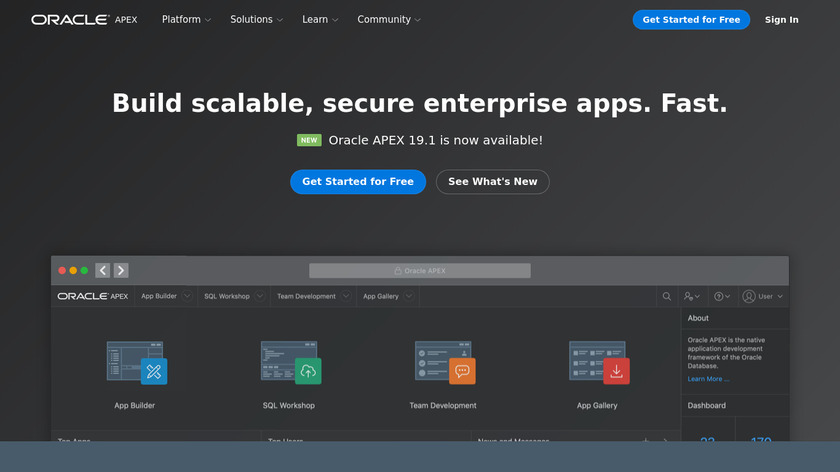Image resolution: width=840 pixels, height=472 pixels.
Task: Open the help question mark menu
Action: click(722, 296)
